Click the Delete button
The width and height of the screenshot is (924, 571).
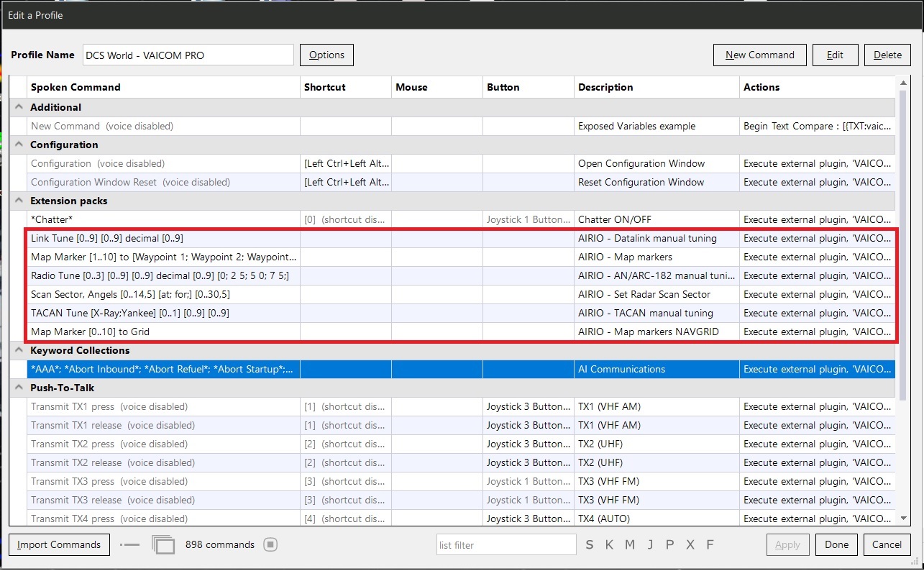pyautogui.click(x=887, y=55)
